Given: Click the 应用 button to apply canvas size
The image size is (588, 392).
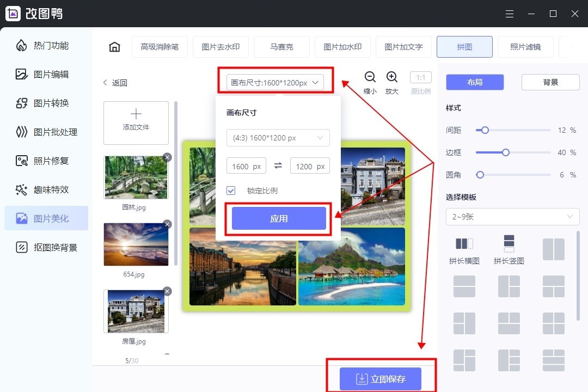Looking at the screenshot, I should point(278,217).
